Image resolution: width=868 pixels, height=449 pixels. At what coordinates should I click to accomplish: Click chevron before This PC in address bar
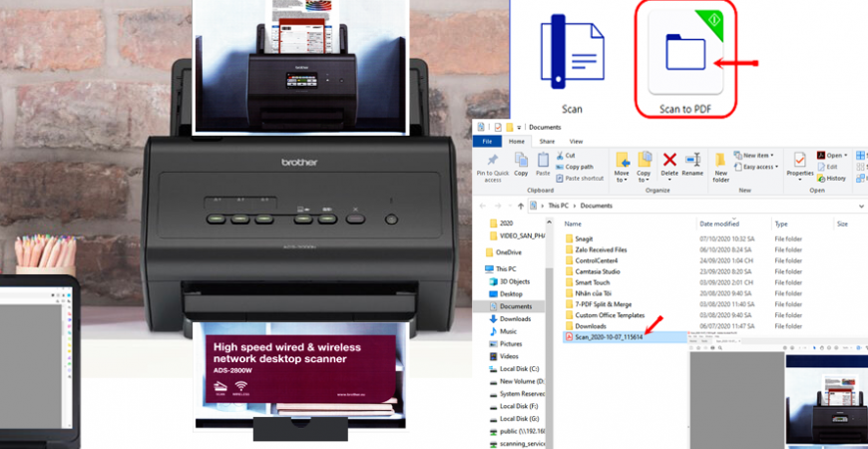point(542,206)
